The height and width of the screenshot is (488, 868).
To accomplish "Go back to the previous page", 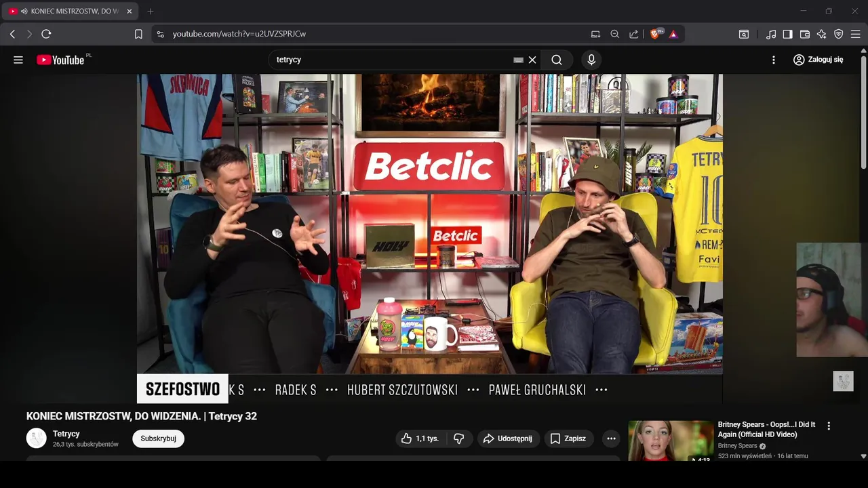I will click(x=12, y=34).
